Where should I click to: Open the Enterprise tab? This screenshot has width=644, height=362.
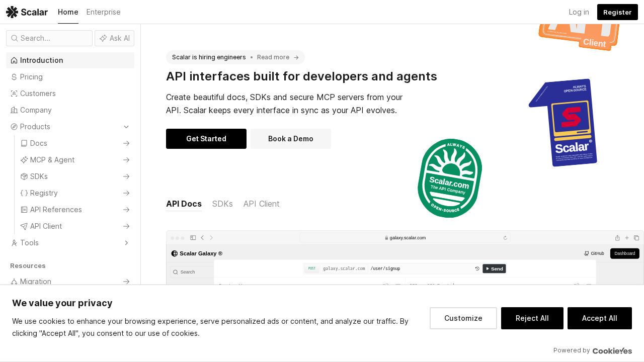click(x=104, y=12)
